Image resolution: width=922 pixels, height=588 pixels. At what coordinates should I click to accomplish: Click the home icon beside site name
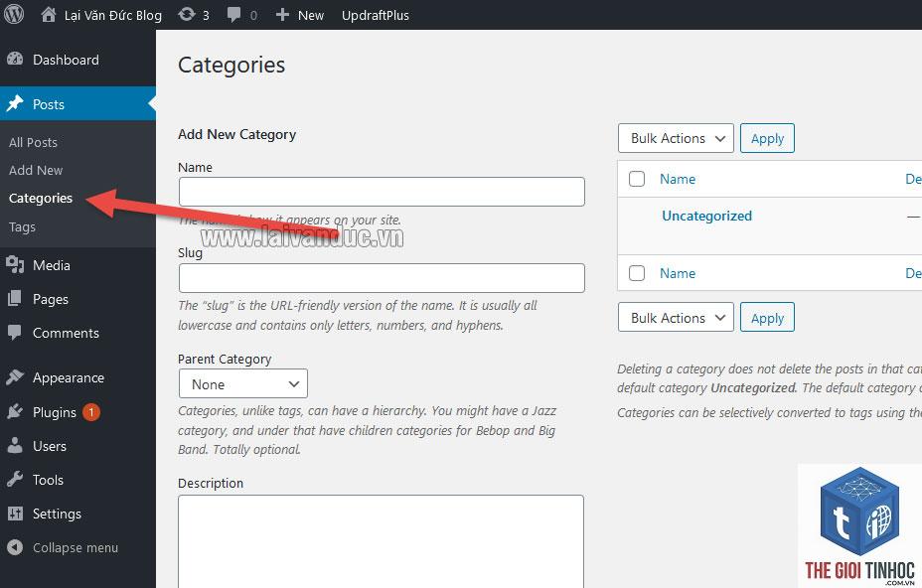click(49, 15)
